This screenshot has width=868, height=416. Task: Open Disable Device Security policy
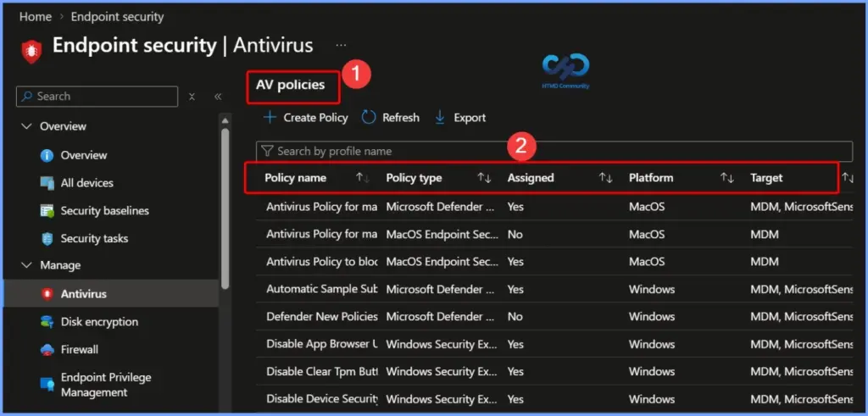pos(321,399)
